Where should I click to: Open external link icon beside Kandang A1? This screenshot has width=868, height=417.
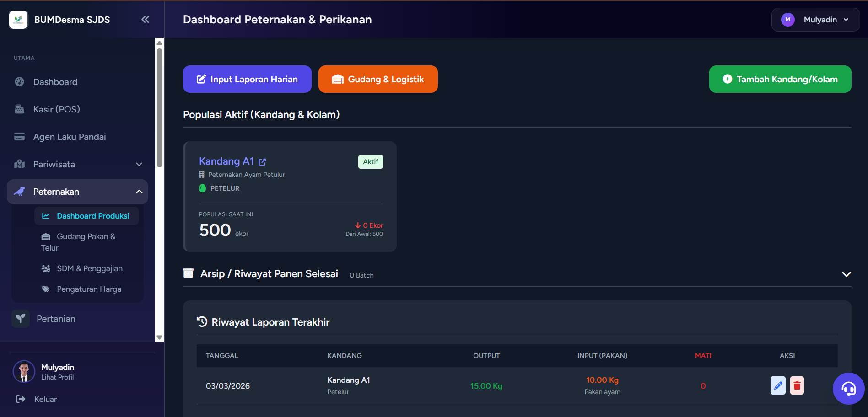click(262, 162)
